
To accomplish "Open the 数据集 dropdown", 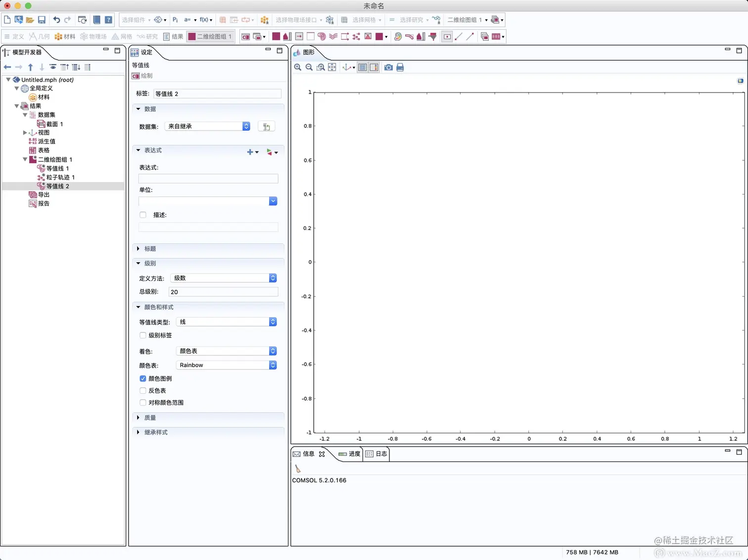I will click(x=207, y=126).
